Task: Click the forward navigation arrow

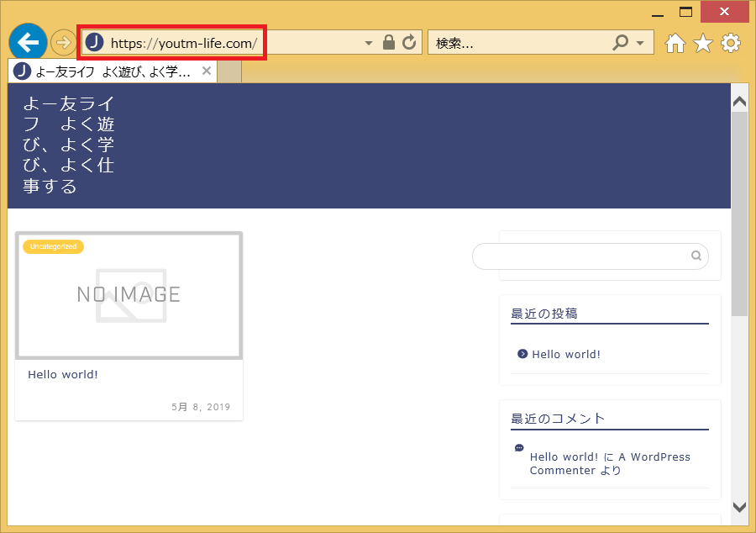Action: [x=63, y=43]
